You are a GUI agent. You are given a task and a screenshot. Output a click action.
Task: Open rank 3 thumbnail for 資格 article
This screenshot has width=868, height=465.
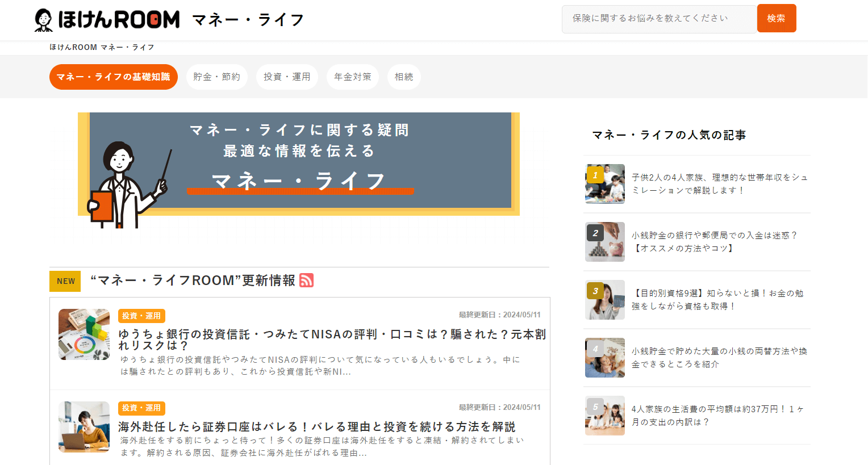605,300
